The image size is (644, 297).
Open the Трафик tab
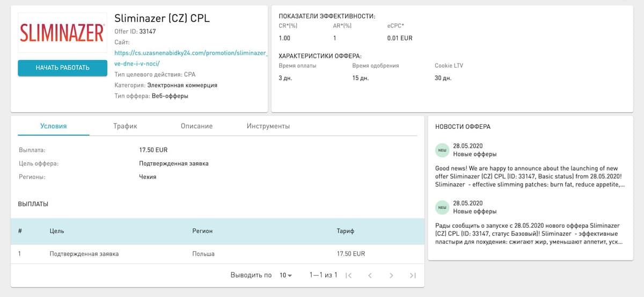125,126
